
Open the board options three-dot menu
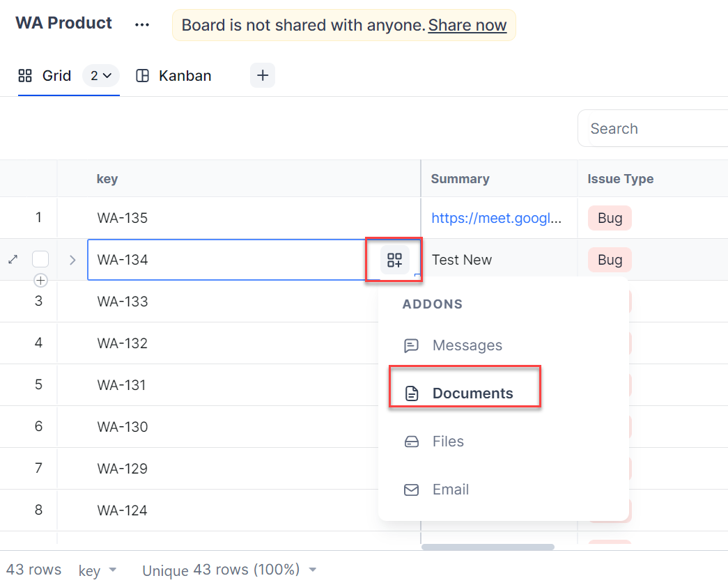click(x=142, y=24)
